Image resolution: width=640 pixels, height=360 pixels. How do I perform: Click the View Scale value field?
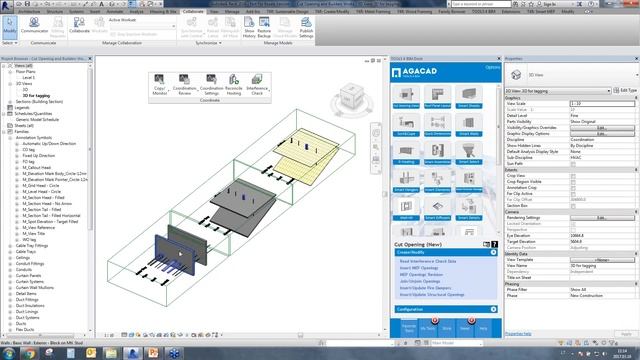(x=602, y=104)
